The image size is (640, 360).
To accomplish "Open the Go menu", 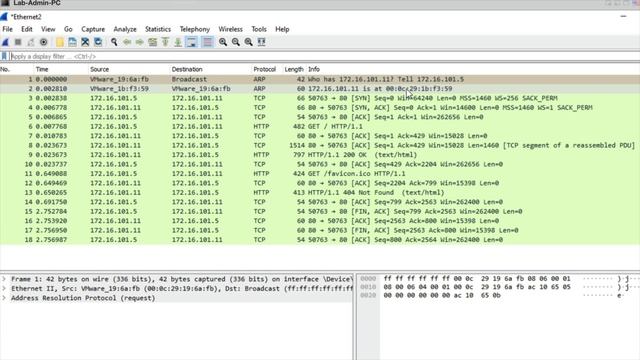I will click(68, 29).
